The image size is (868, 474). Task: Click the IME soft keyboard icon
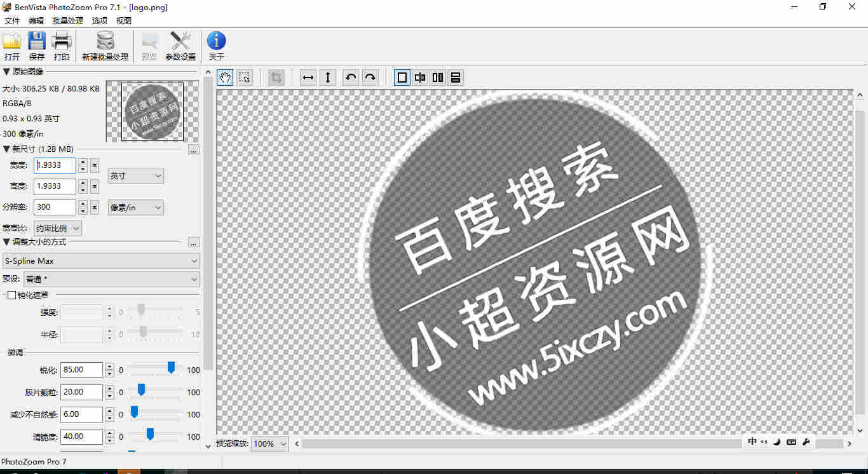(792, 442)
